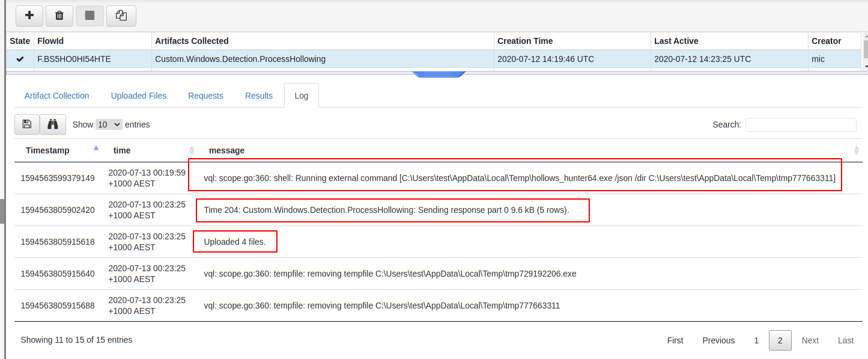Open the Requests tab
Screen dimensions: 868x359
coord(205,96)
